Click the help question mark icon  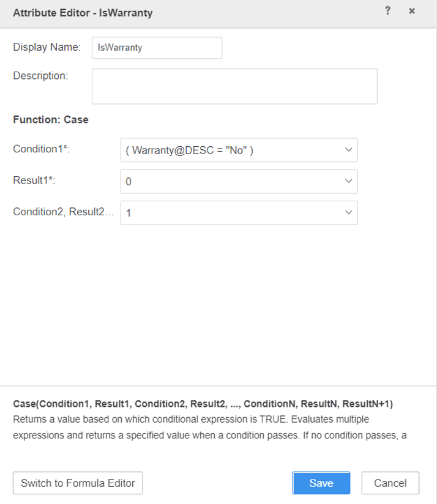[x=387, y=11]
